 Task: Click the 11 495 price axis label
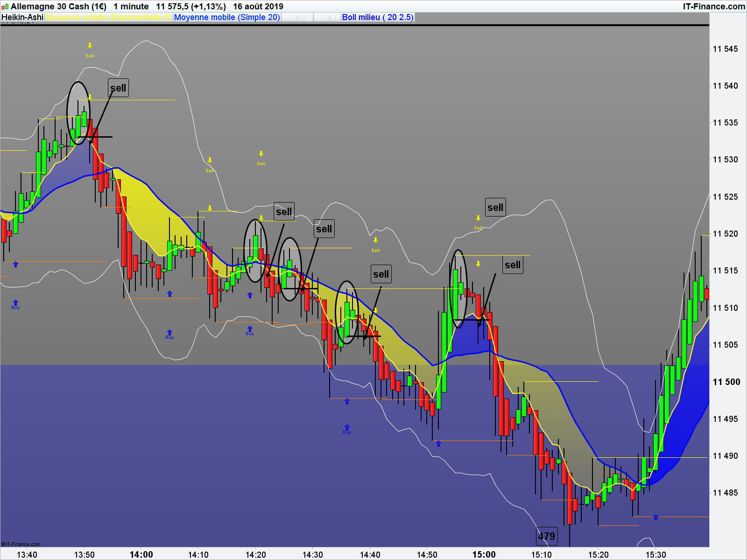[726, 419]
